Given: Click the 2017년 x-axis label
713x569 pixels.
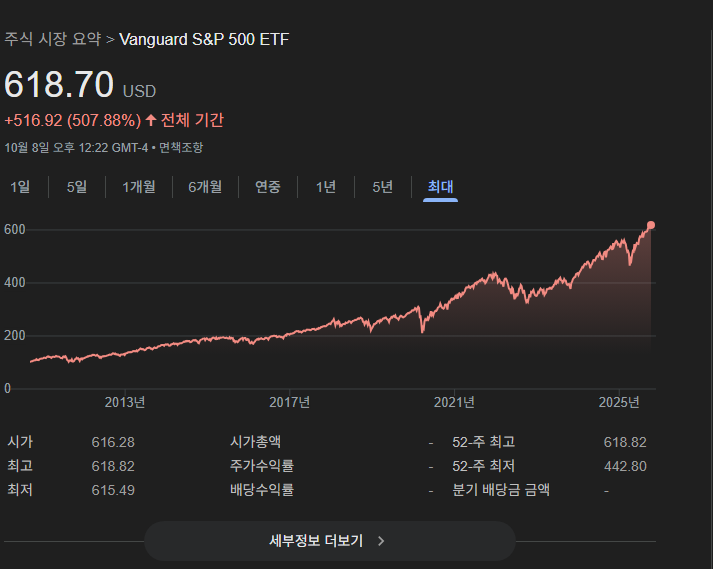Looking at the screenshot, I should pos(290,402).
